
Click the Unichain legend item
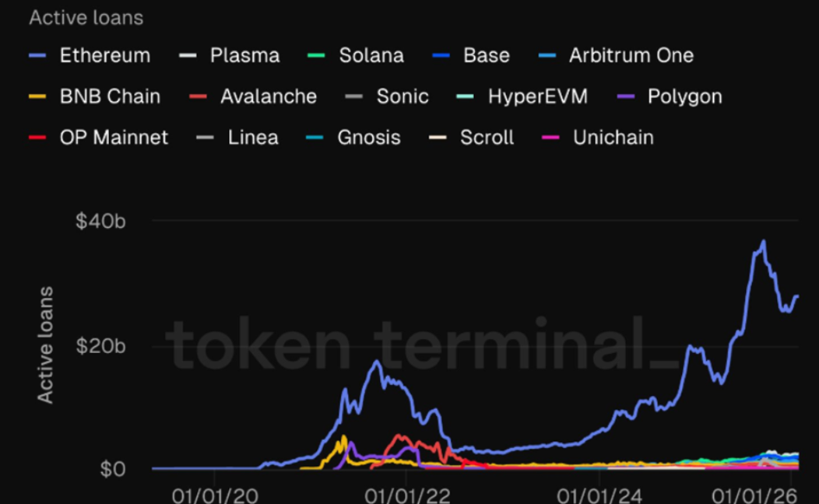(x=613, y=138)
